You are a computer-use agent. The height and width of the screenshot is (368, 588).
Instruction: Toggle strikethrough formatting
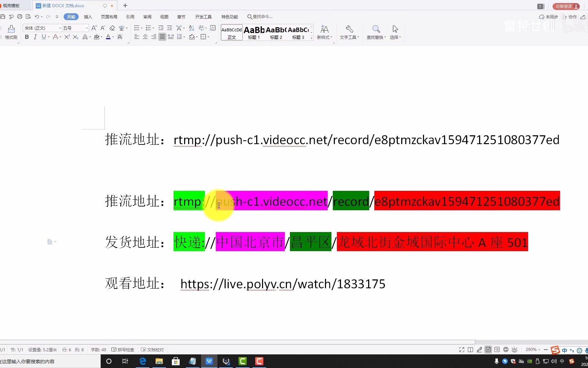point(55,37)
